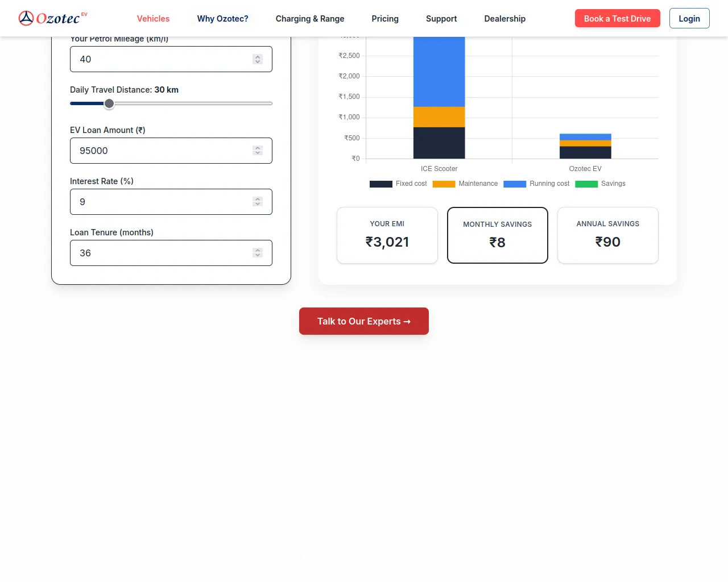Open the Support nav link
The image size is (728, 582).
[x=441, y=19]
